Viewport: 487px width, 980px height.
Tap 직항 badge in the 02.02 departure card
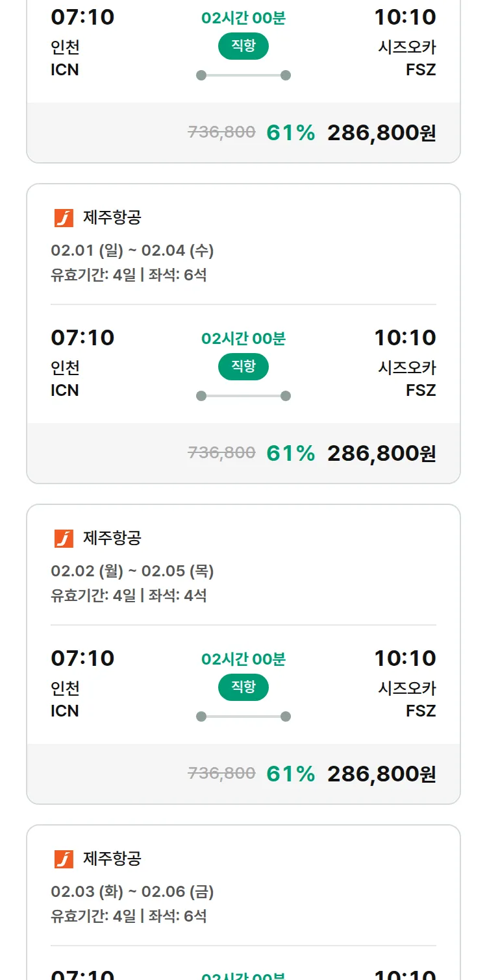[243, 687]
